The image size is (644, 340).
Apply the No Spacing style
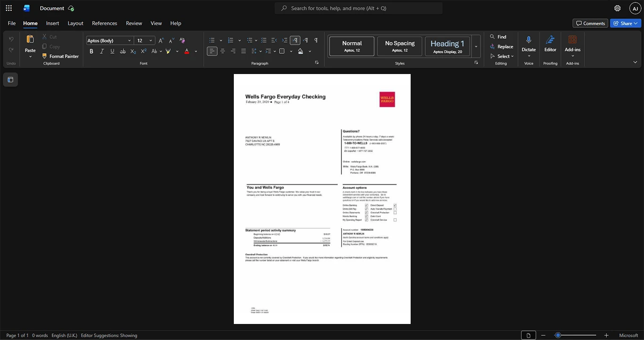pyautogui.click(x=400, y=46)
